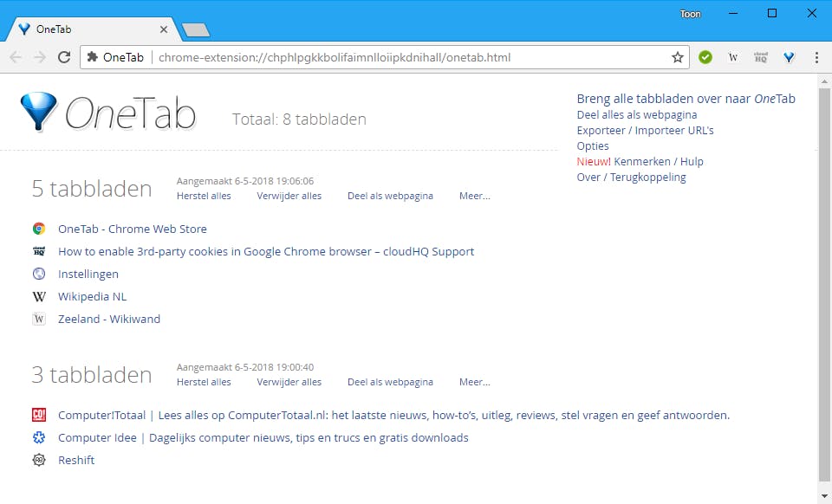
Task: Click the Wikipedia NL favicon
Action: point(39,296)
